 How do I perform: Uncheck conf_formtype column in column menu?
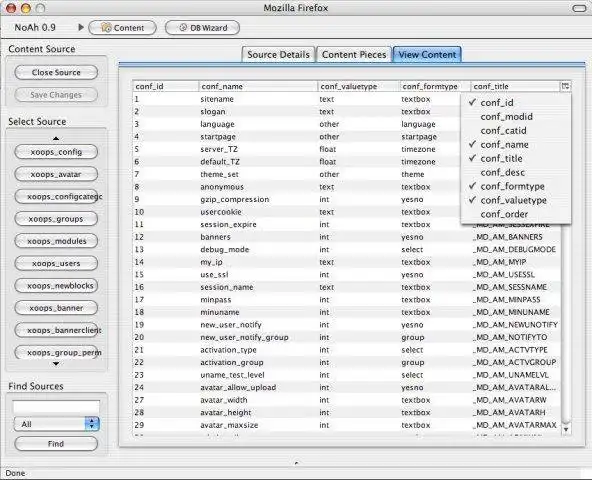pyautogui.click(x=516, y=186)
